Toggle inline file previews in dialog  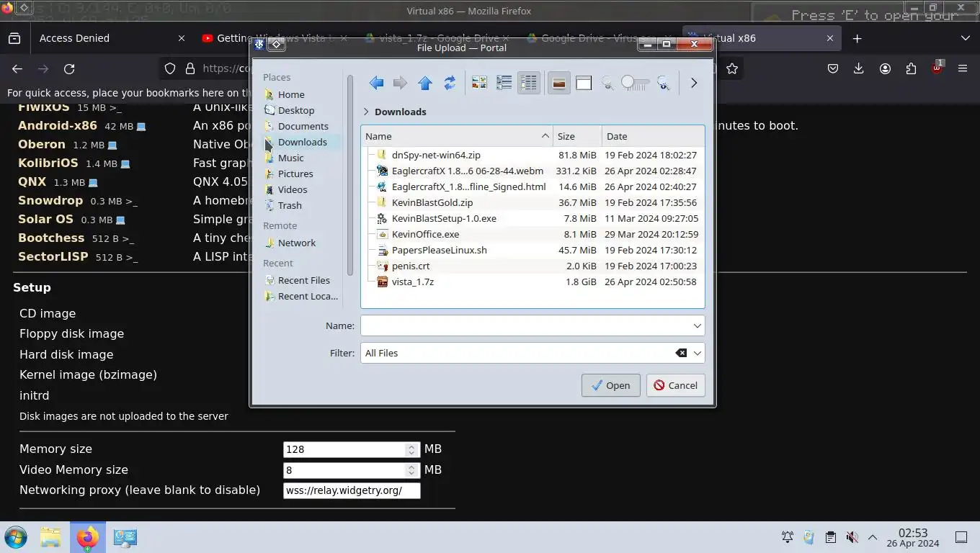pyautogui.click(x=558, y=84)
